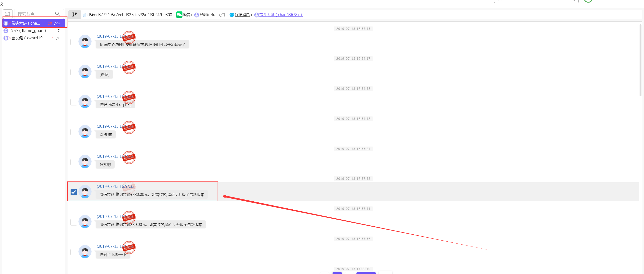This screenshot has width=644, height=274.
Task: Click the Apple device icon in the breadcrumb
Action: 85,15
